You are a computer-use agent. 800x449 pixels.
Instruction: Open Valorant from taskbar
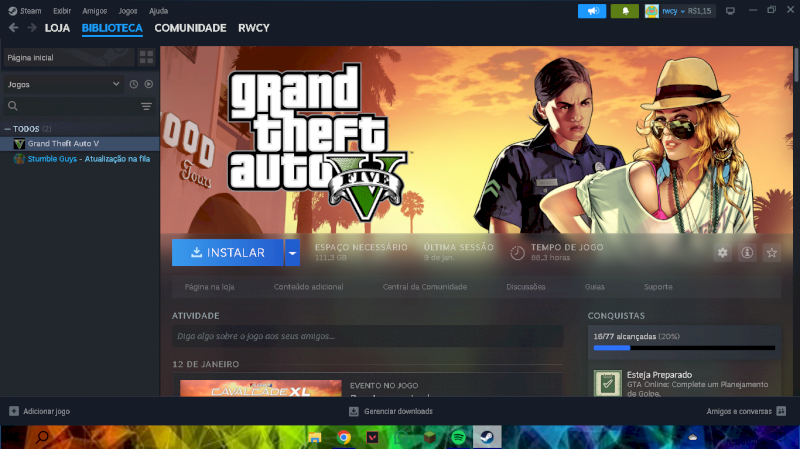pos(372,437)
